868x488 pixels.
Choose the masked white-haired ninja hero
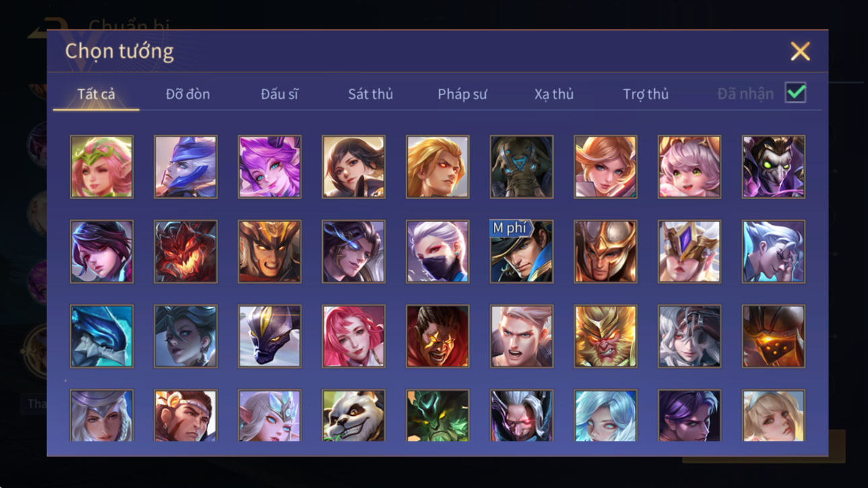click(x=437, y=252)
